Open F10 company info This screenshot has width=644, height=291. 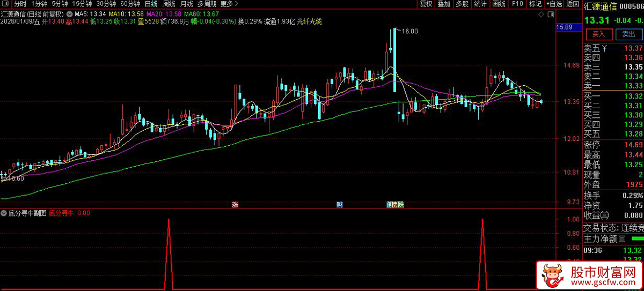point(517,4)
